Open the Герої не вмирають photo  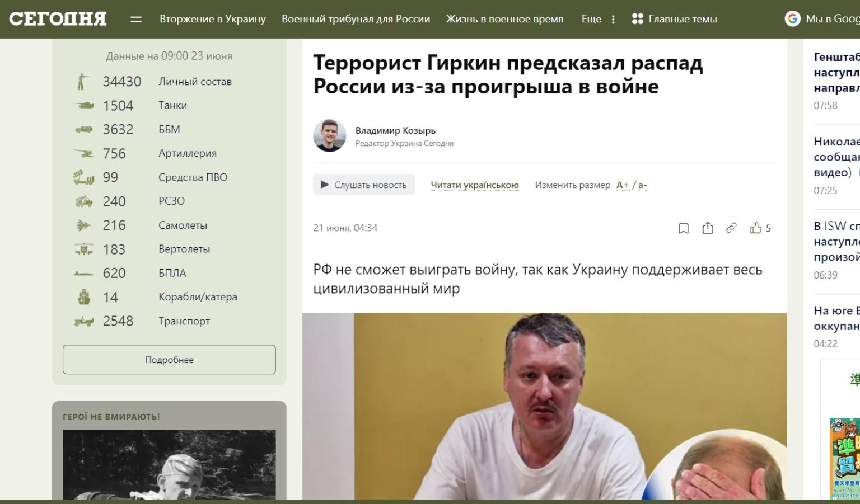[169, 464]
